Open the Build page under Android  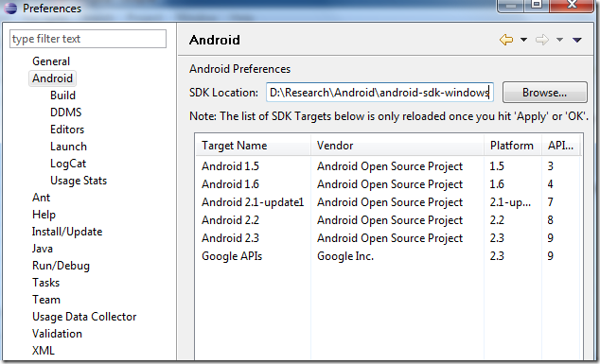tap(62, 95)
